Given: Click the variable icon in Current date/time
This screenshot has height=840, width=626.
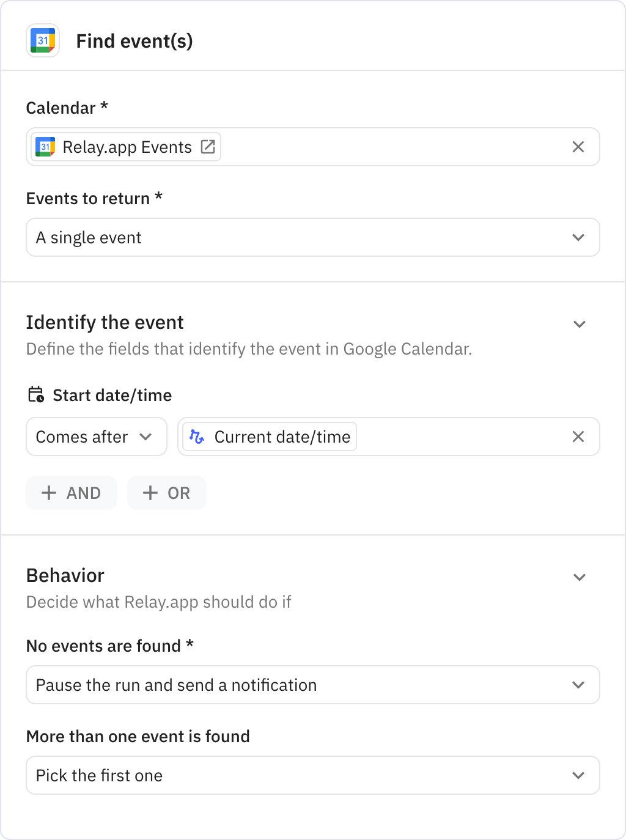Looking at the screenshot, I should (x=197, y=437).
